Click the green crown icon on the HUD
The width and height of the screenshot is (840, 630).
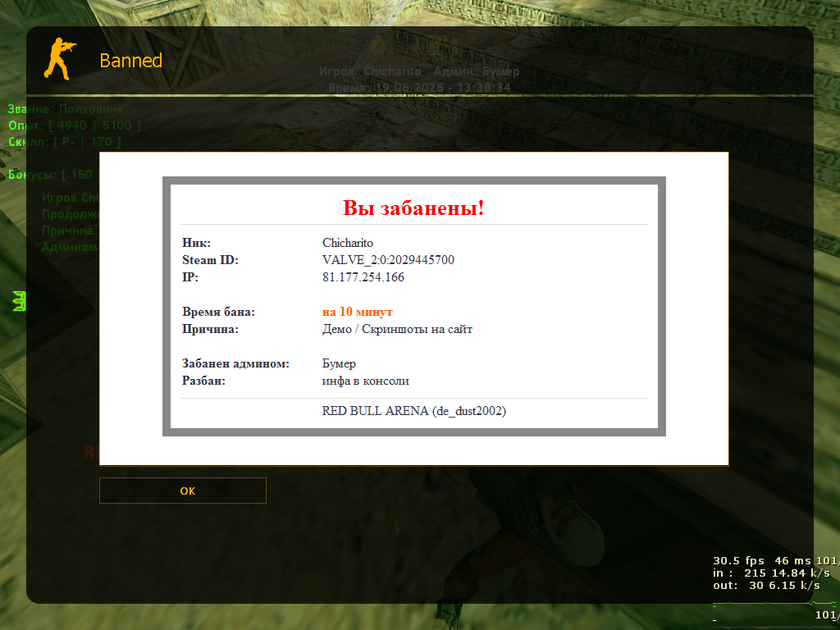click(x=20, y=301)
